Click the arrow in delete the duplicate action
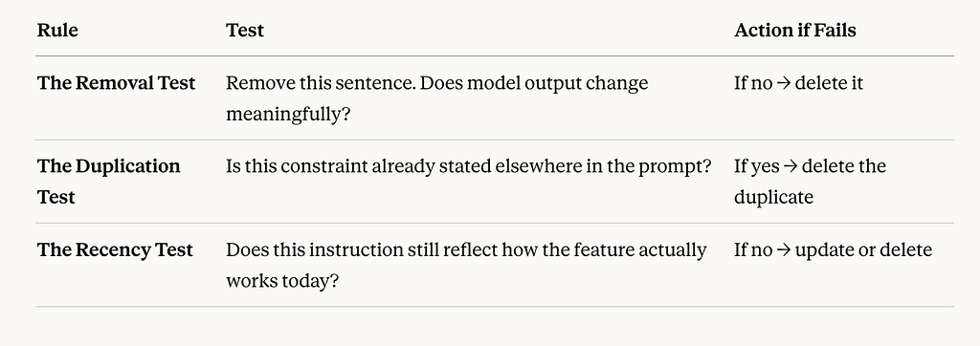 (791, 167)
